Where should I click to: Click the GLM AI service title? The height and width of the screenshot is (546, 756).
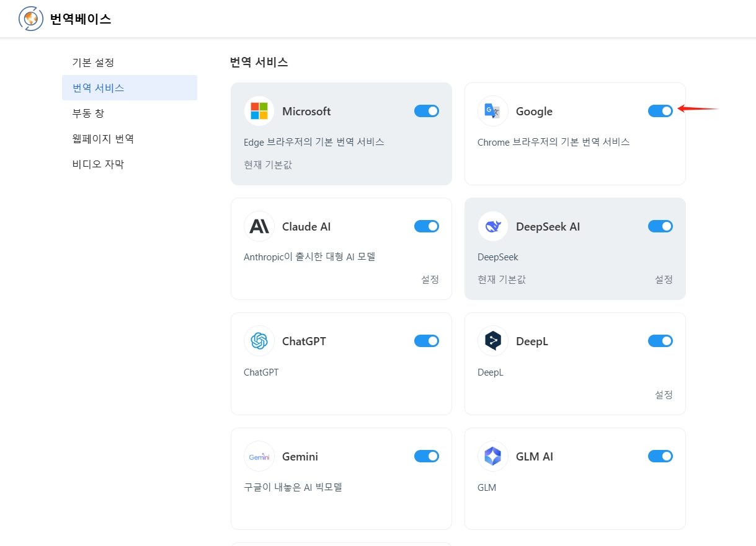535,457
